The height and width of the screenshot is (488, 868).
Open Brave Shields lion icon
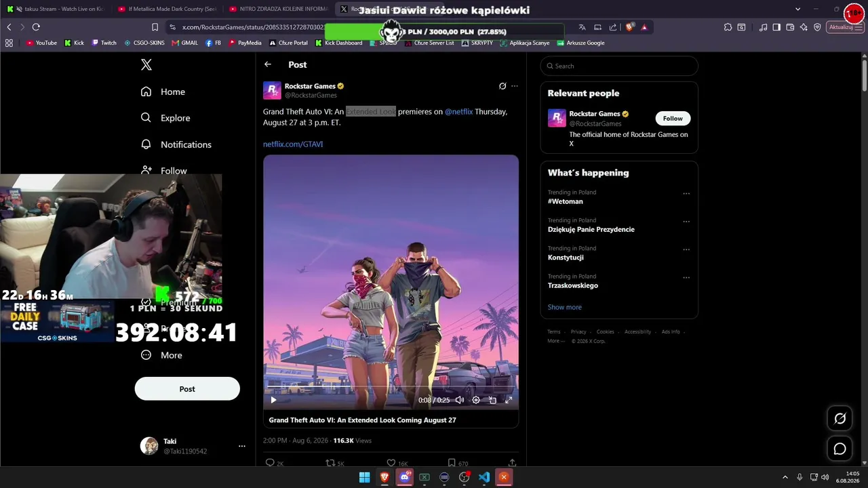coord(630,27)
